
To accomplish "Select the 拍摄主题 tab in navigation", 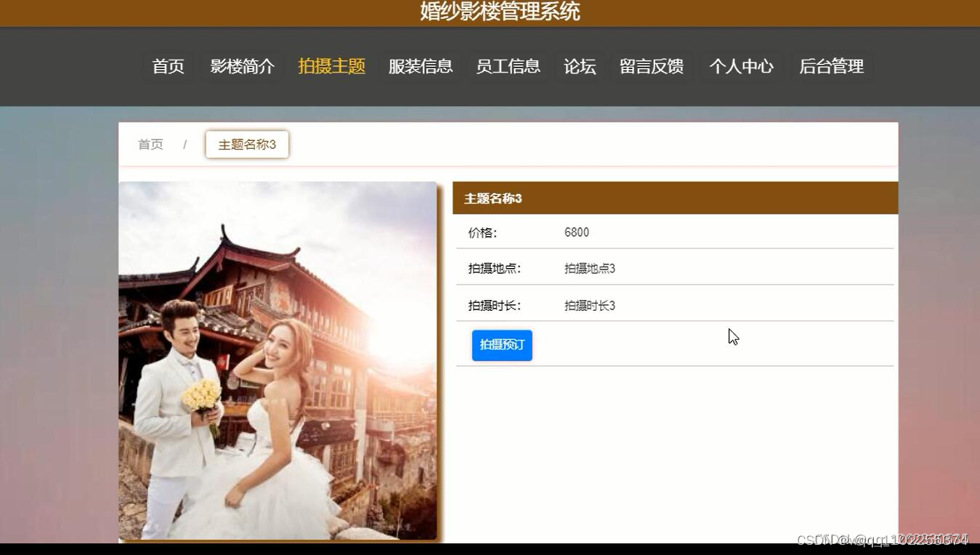I will pyautogui.click(x=331, y=66).
